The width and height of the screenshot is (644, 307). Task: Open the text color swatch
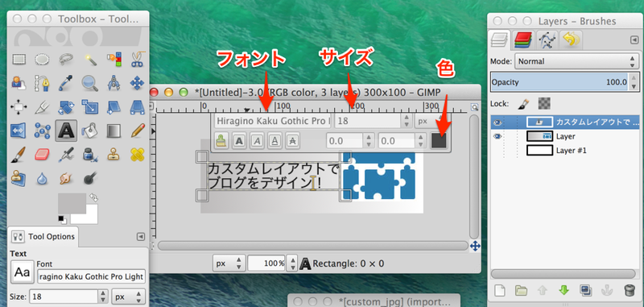click(x=439, y=141)
